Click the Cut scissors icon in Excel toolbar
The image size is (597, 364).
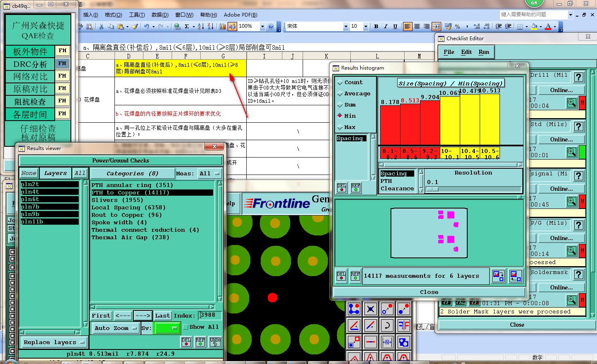point(102,26)
